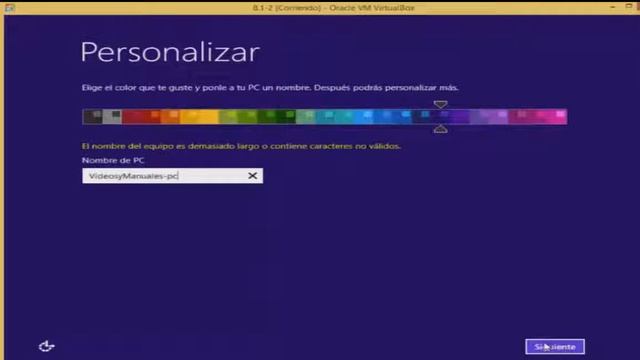640x360 pixels.
Task: Click the lower triangle color selector marker
Action: (440, 129)
